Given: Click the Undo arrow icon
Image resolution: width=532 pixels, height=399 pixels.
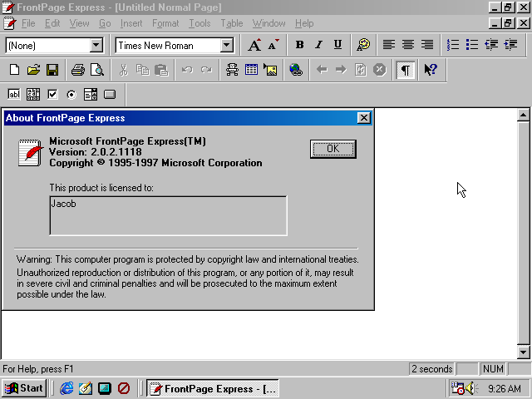Looking at the screenshot, I should click(187, 70).
